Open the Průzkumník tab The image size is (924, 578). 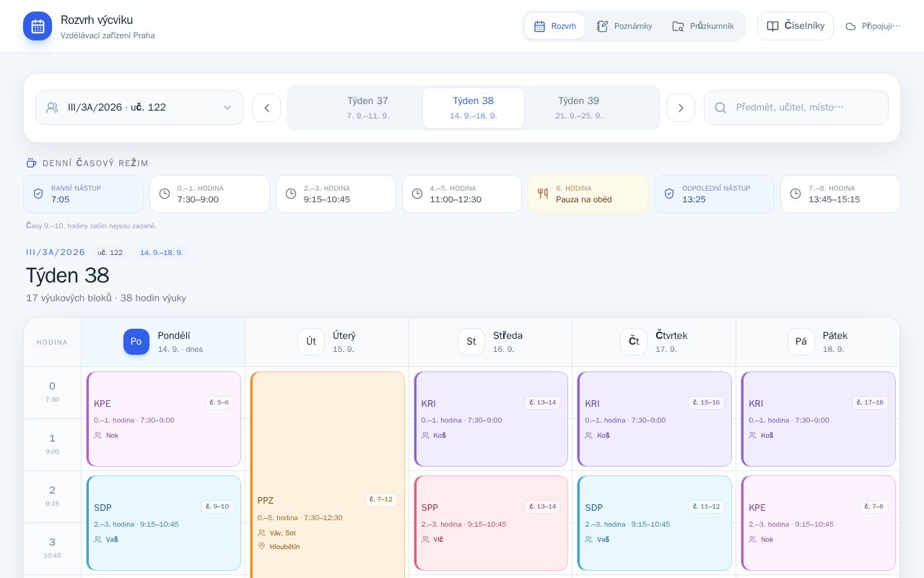pos(703,26)
